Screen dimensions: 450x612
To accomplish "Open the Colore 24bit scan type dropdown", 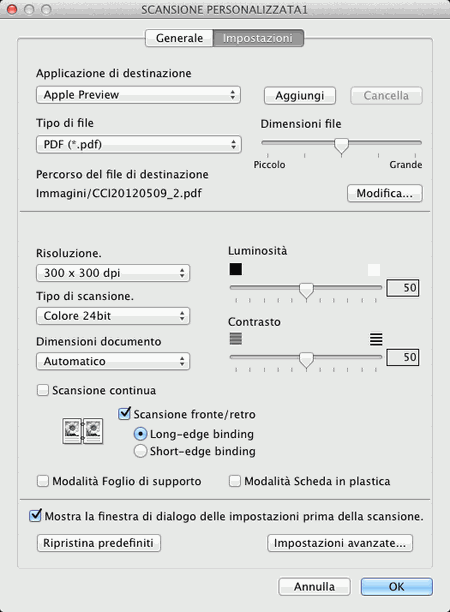I will click(x=113, y=316).
